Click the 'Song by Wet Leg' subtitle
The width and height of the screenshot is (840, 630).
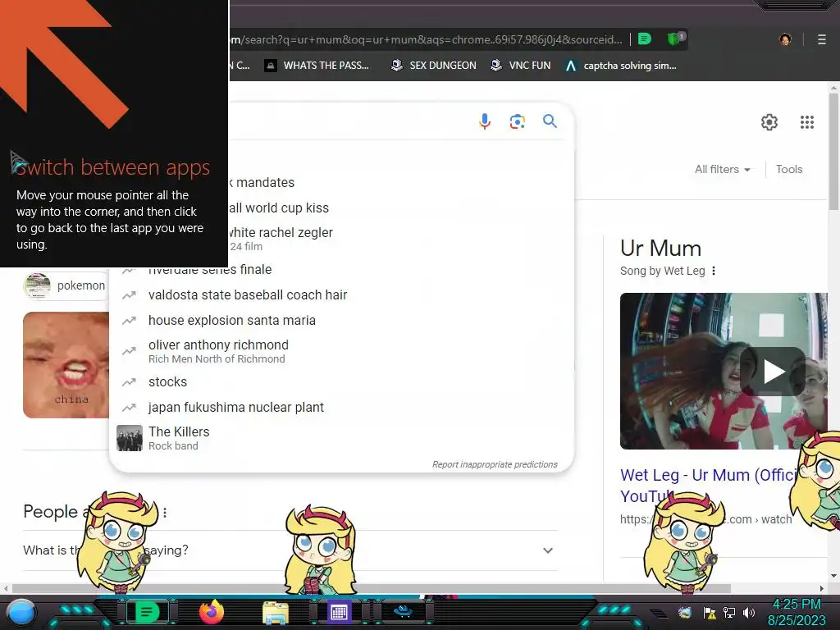pos(663,271)
